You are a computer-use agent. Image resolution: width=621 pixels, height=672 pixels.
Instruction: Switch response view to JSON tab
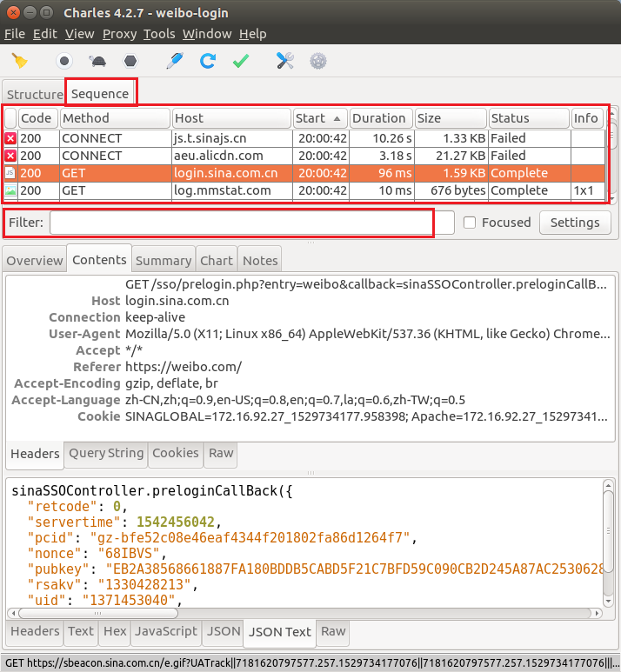click(224, 631)
